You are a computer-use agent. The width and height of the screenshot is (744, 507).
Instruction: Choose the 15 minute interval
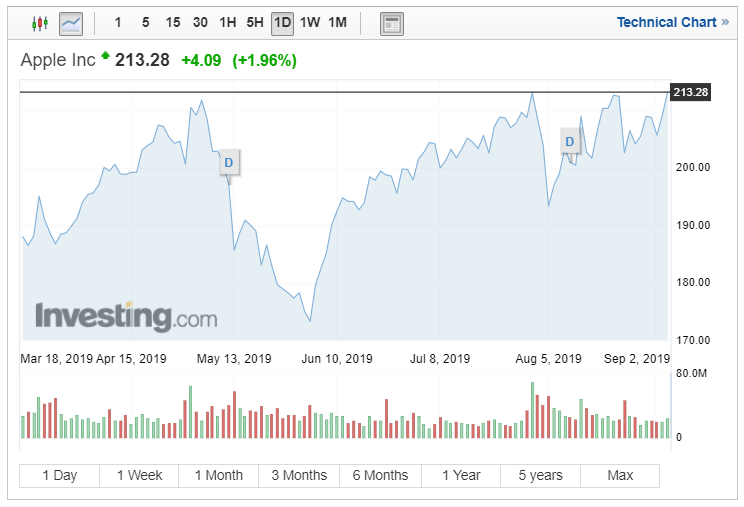point(173,22)
